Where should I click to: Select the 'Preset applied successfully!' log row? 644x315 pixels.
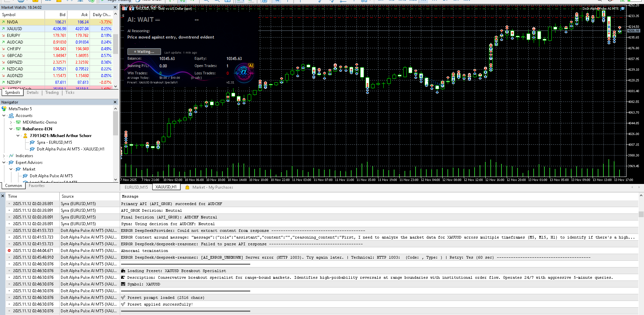coord(322,304)
